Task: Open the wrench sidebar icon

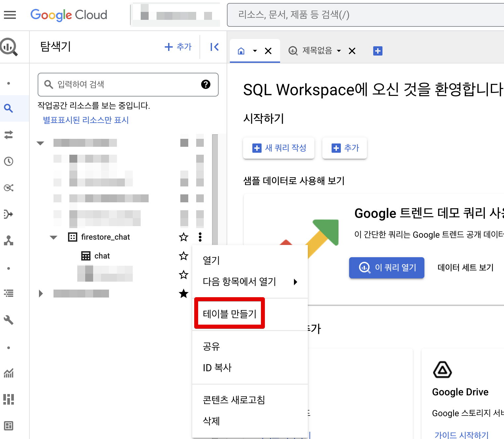Action: [x=9, y=320]
